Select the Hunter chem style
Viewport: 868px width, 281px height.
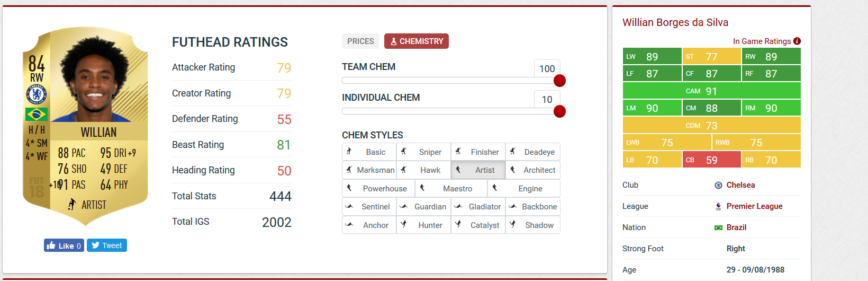(424, 225)
